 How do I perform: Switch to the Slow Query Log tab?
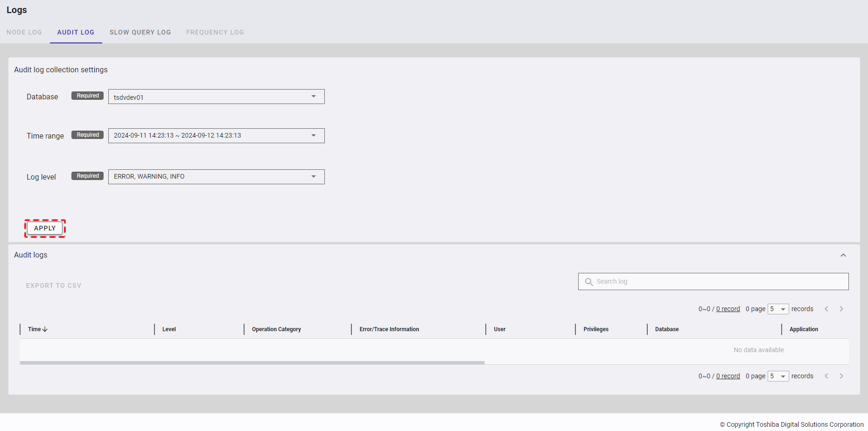140,32
